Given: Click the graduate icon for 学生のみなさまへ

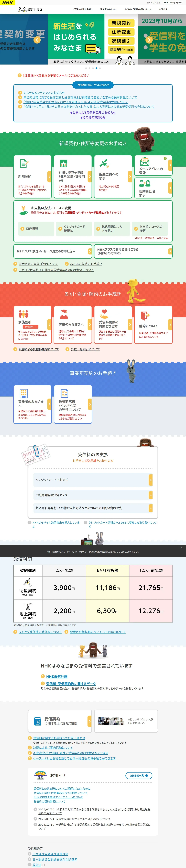Looking at the screenshot, I should pos(64,314).
